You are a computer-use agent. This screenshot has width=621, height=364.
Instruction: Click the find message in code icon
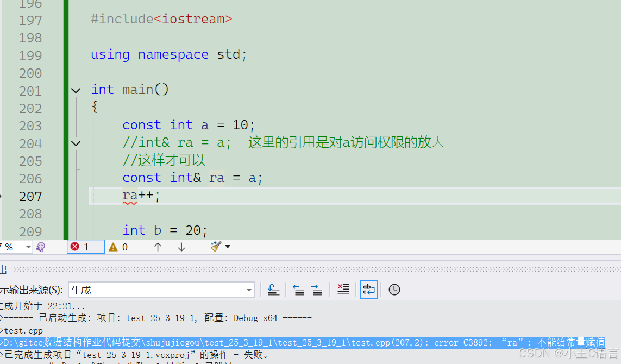point(273,290)
